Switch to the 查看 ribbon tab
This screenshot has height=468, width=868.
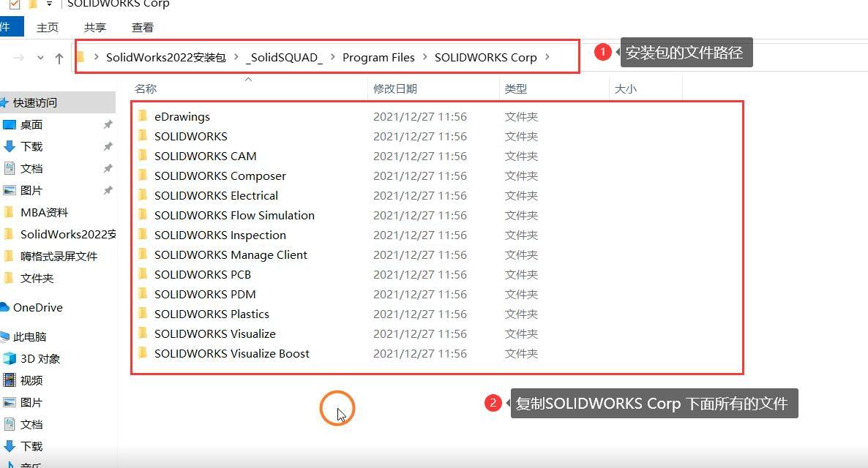tap(142, 27)
